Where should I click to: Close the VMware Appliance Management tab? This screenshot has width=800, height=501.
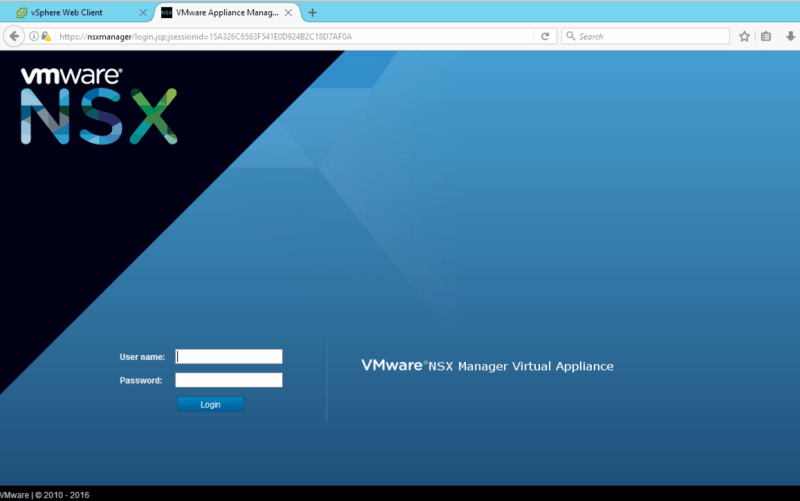pyautogui.click(x=291, y=13)
